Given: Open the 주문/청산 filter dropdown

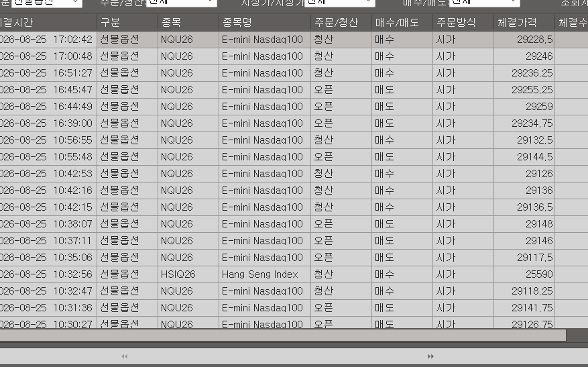Looking at the screenshot, I should click(182, 3).
